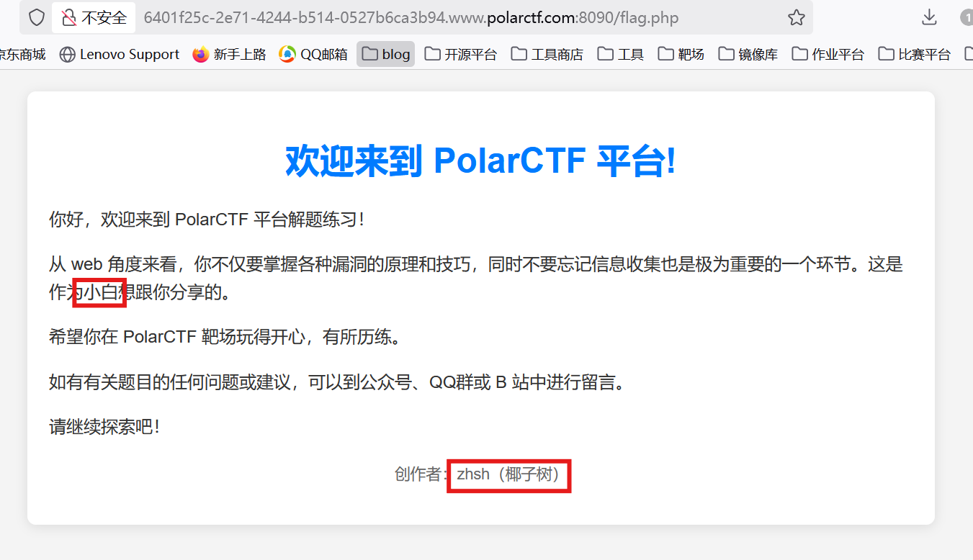Open the 靶场 bookmark folder
Image resolution: width=973 pixels, height=560 pixels.
pos(681,54)
